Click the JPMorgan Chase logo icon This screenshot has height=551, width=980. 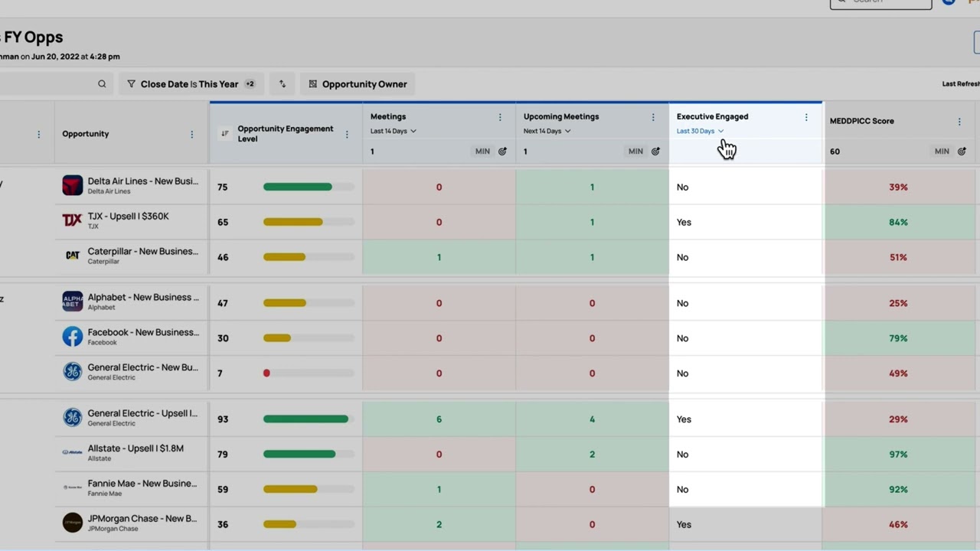tap(73, 523)
